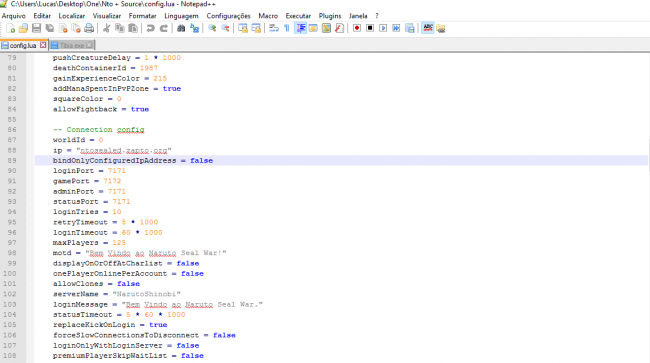Click the Redo arrow icon
Screen dimensions: 650x363
click(164, 28)
